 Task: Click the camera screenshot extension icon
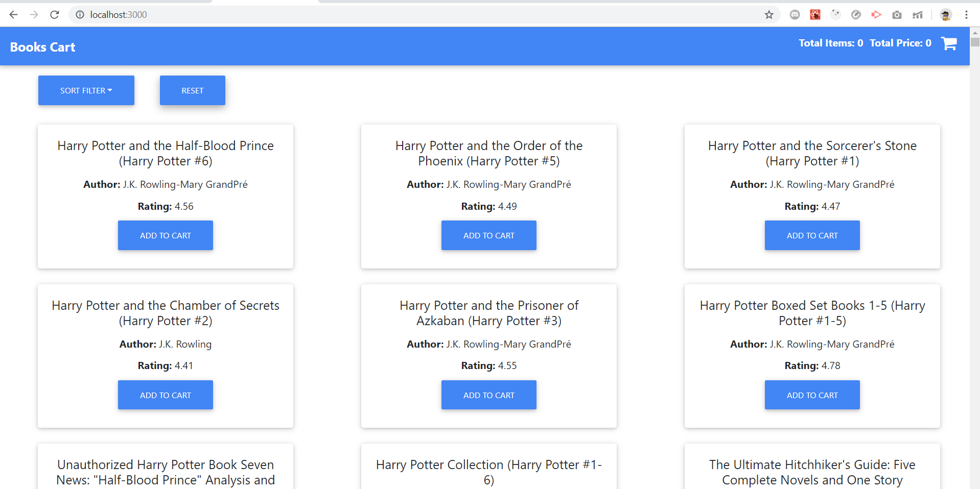pos(897,15)
